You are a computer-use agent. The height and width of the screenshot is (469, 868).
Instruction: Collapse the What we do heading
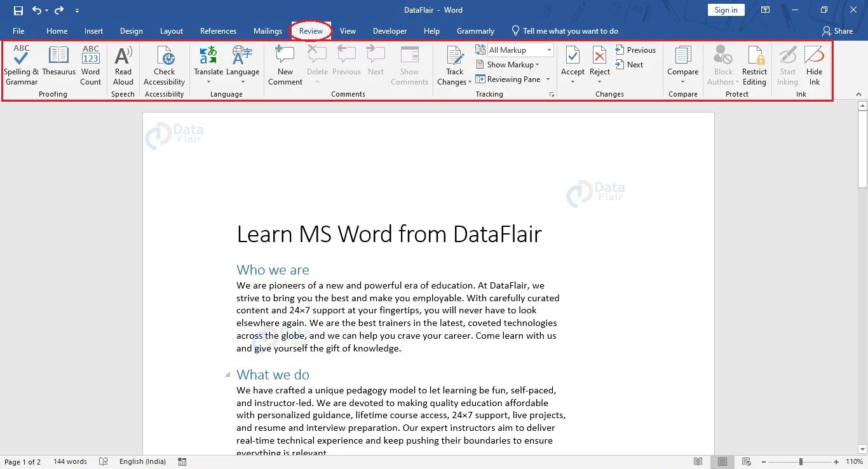pyautogui.click(x=228, y=374)
